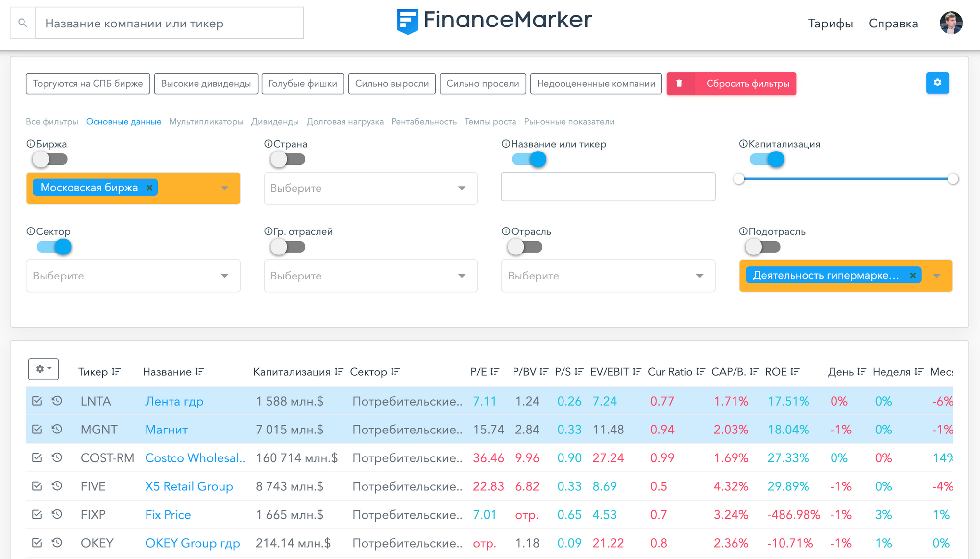Sort by Тикер column icon
980x559 pixels.
click(116, 372)
